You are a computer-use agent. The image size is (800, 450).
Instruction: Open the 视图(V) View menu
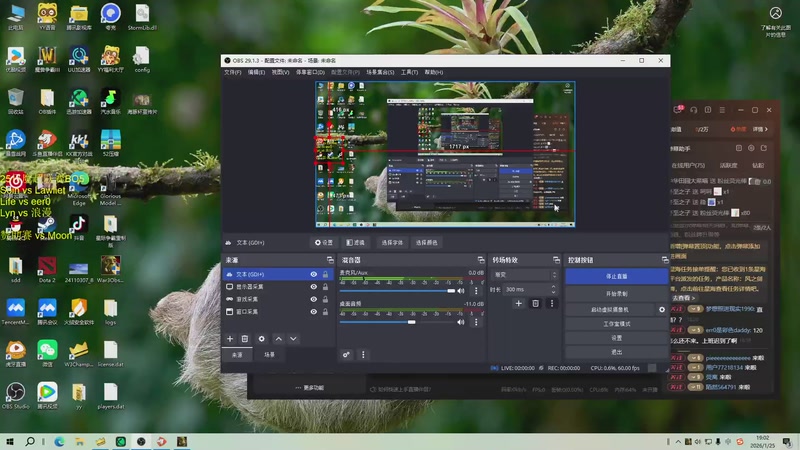(x=280, y=72)
